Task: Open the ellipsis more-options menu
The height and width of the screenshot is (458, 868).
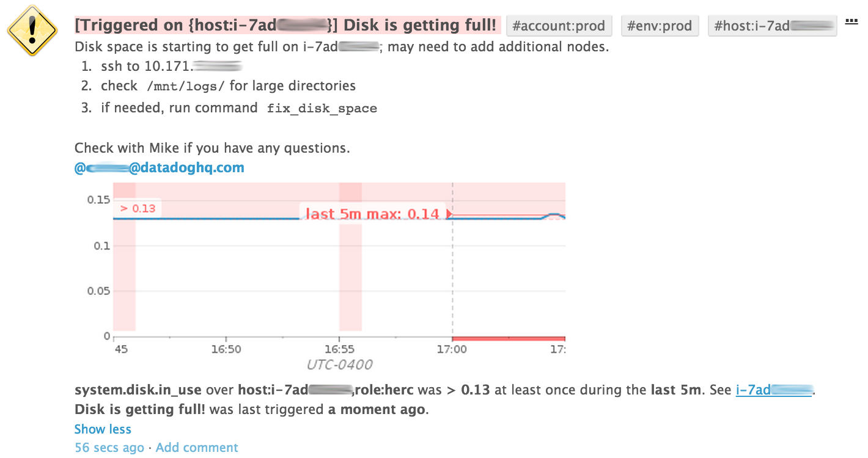Action: pyautogui.click(x=851, y=21)
